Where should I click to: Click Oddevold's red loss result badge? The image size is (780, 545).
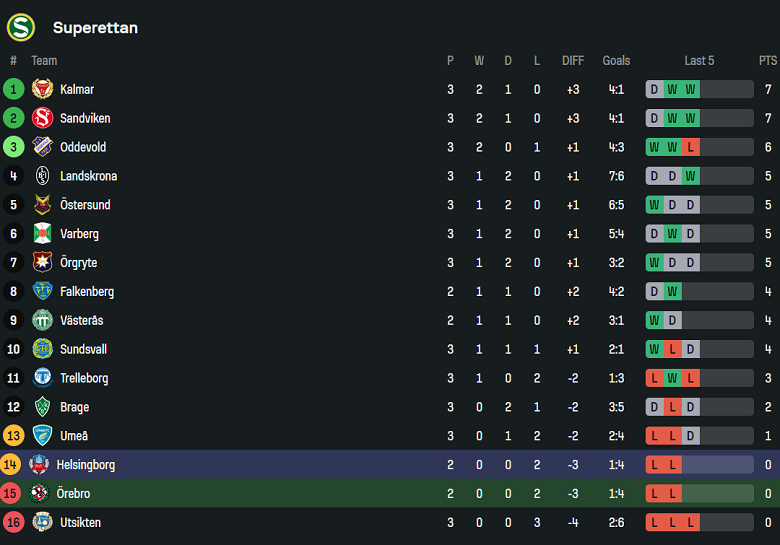tap(691, 147)
